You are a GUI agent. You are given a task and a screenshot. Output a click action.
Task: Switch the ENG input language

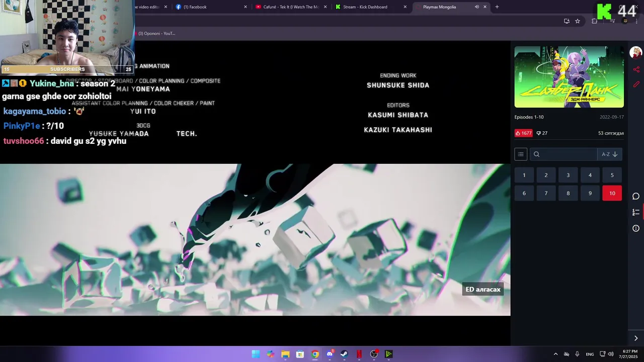pos(590,354)
